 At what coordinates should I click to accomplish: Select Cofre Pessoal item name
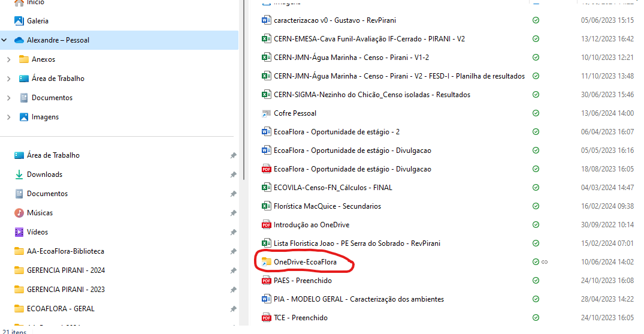[x=295, y=113]
